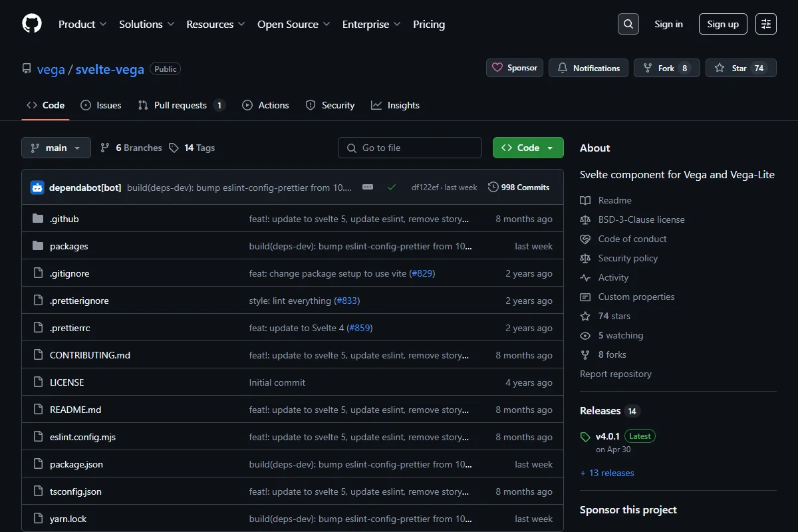Image resolution: width=798 pixels, height=532 pixels.
Task: Open the search magnifier icon button
Action: (x=628, y=24)
